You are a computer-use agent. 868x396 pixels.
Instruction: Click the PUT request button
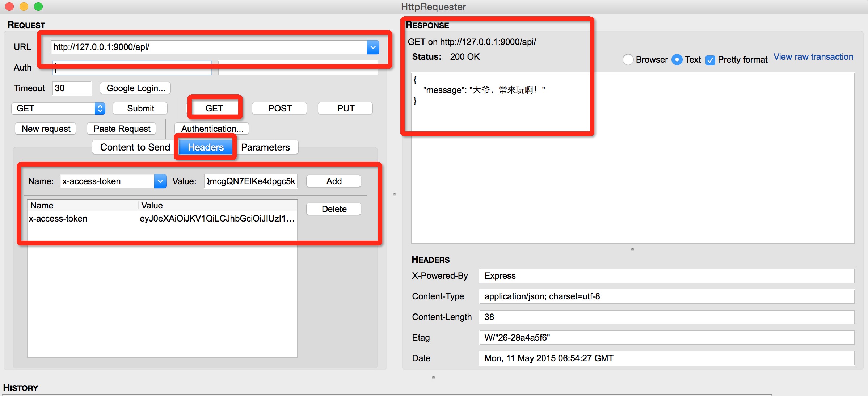(x=345, y=108)
